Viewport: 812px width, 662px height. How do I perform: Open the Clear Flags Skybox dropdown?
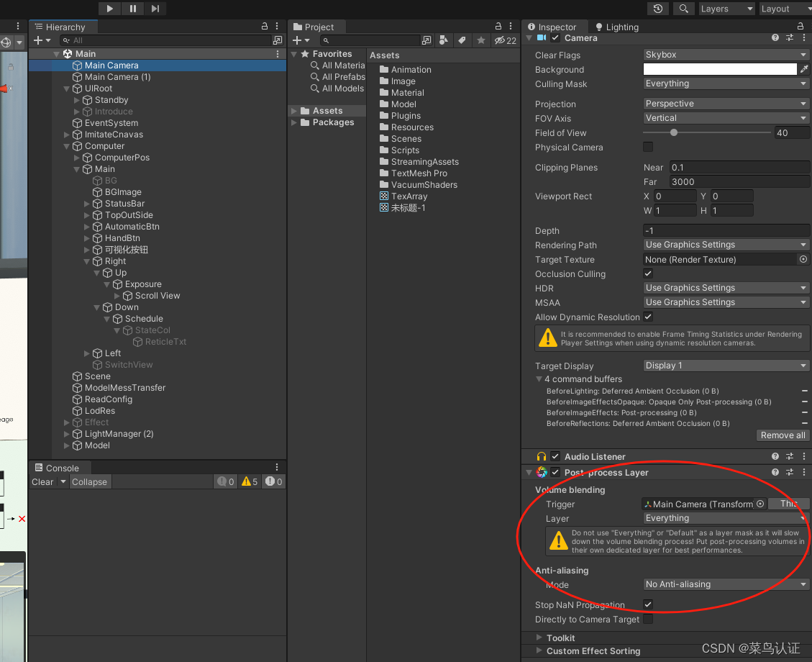(725, 54)
